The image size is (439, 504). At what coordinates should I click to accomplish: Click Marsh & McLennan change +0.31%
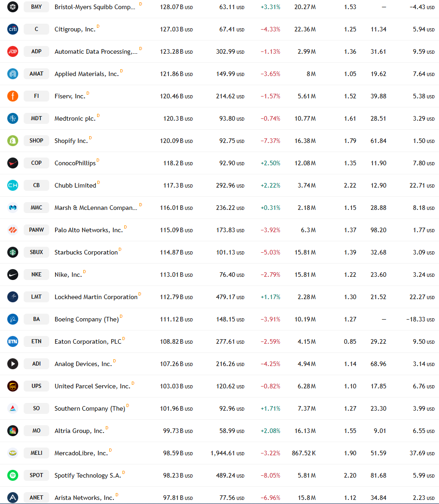pyautogui.click(x=270, y=208)
